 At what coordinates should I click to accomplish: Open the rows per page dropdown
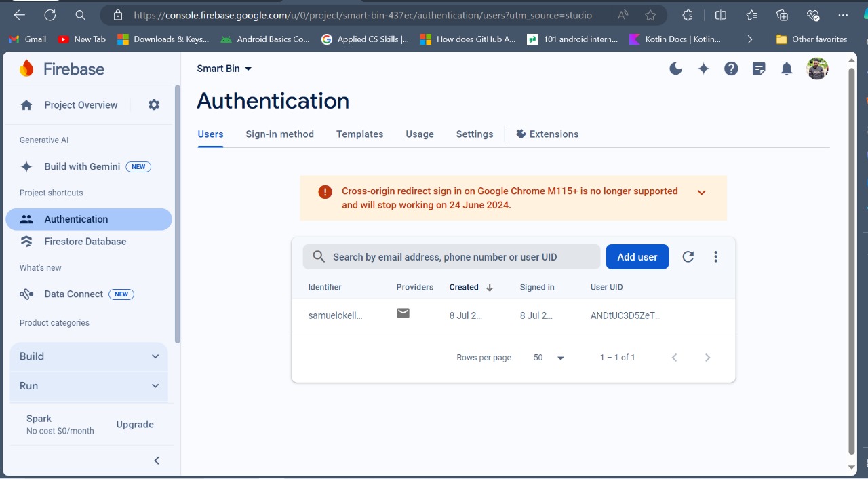[549, 358]
